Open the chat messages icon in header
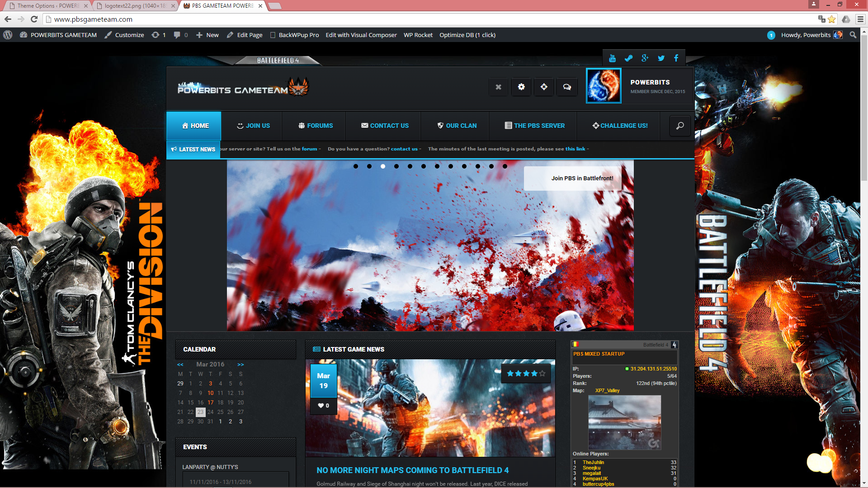868x488 pixels. click(567, 87)
